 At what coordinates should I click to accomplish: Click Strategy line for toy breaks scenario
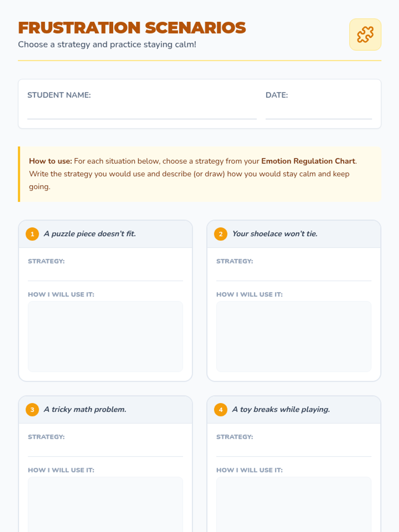click(294, 450)
